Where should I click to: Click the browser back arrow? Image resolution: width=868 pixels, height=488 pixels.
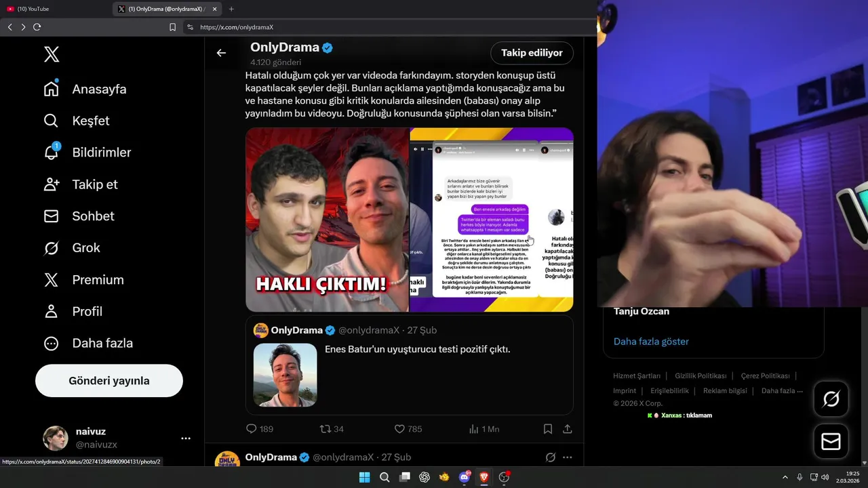pos(9,27)
